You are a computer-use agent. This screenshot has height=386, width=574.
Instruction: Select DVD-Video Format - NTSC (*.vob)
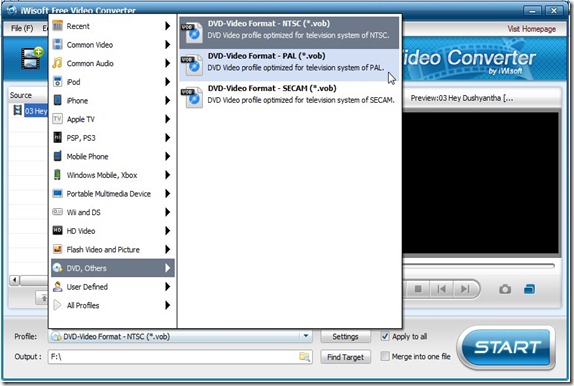289,33
